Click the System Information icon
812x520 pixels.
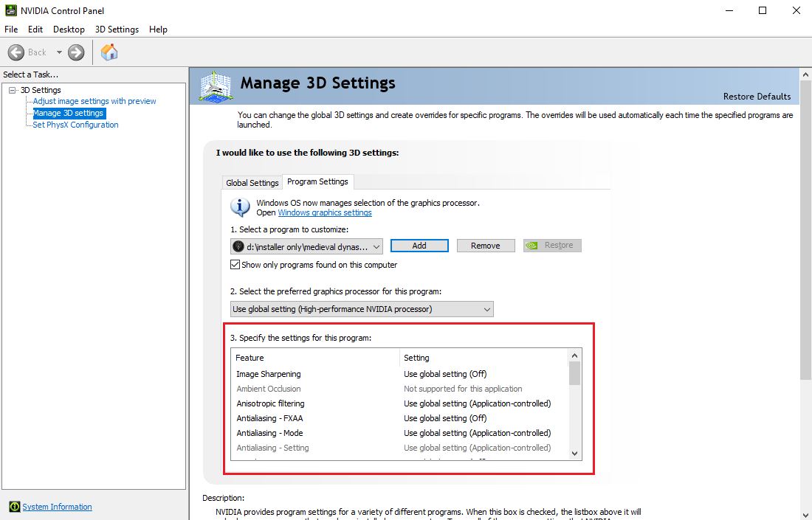14,507
